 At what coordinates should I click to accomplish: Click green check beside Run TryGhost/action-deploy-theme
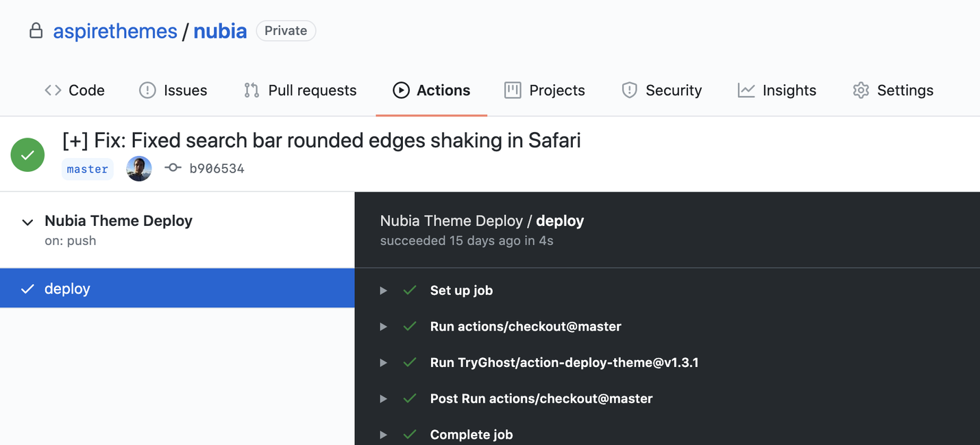[410, 362]
